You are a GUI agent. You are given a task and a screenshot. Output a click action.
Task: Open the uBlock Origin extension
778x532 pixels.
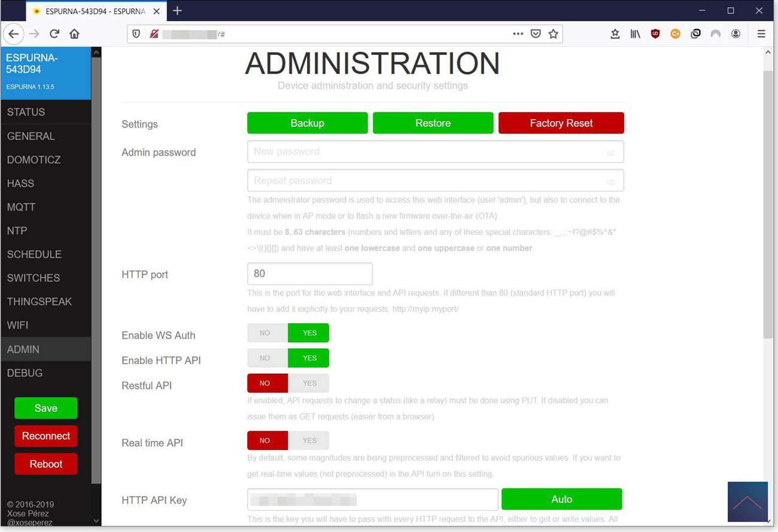[655, 34]
